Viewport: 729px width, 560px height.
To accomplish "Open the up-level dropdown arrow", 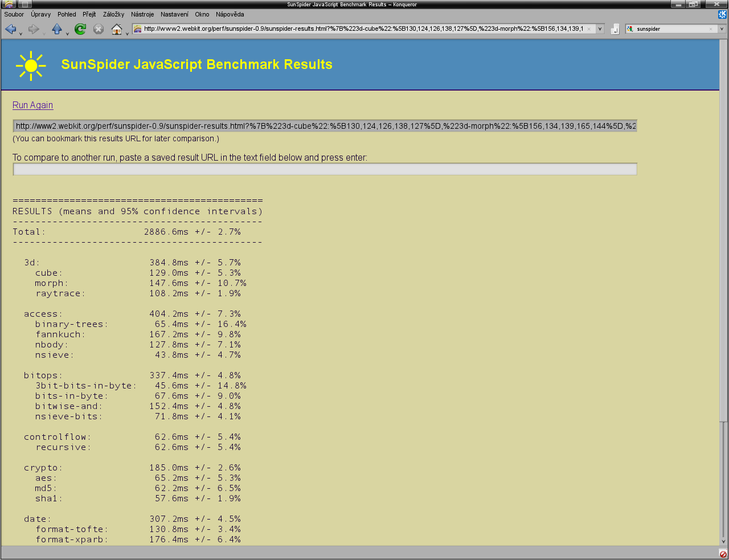I will [67, 34].
